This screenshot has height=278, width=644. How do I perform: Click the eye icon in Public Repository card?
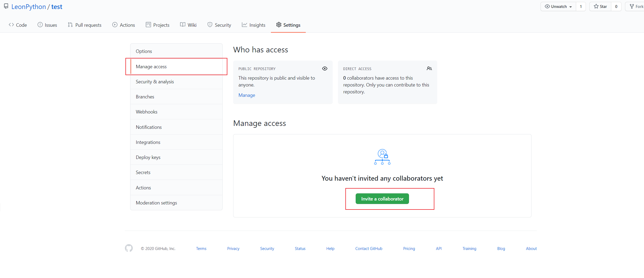point(325,69)
